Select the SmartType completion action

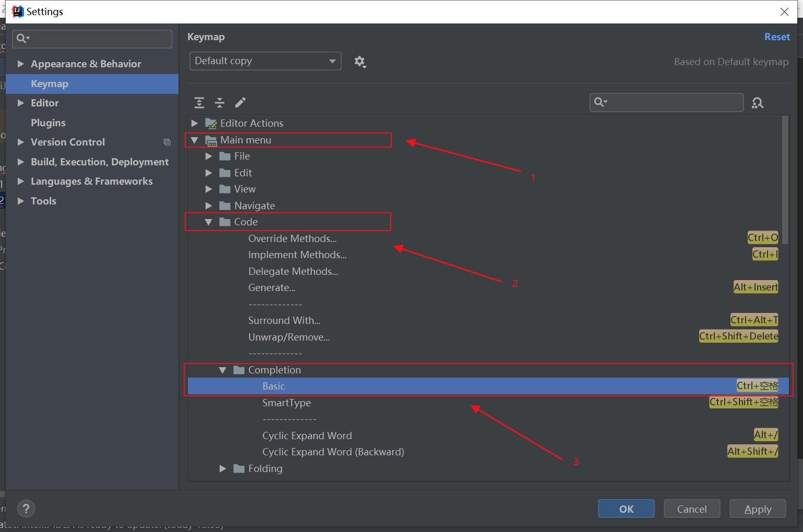tap(286, 403)
